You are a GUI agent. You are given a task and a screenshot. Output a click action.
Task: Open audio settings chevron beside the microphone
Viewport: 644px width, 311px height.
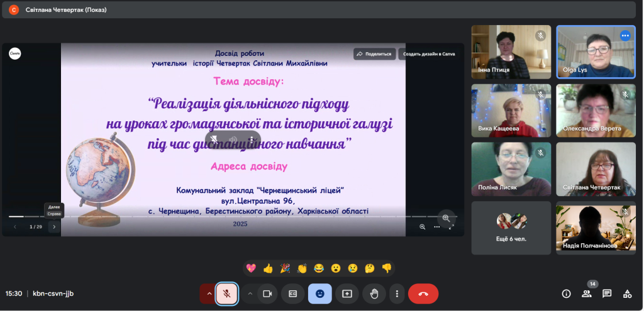(209, 294)
